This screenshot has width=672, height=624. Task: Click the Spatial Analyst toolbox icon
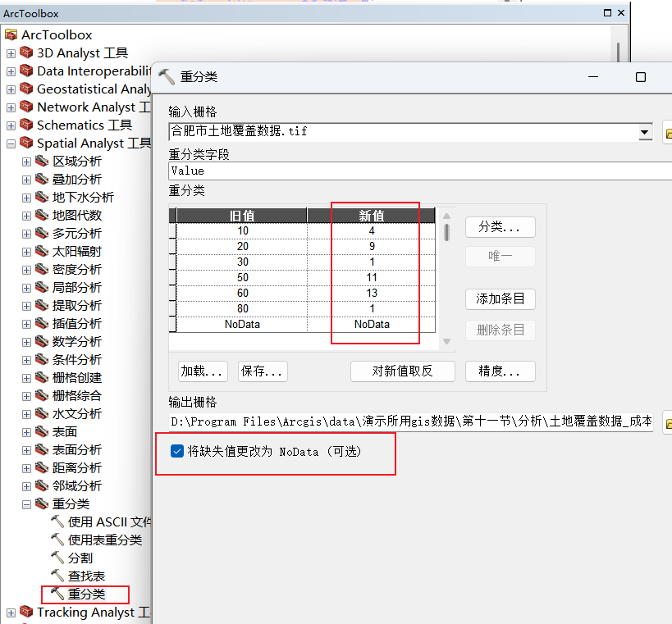point(26,143)
